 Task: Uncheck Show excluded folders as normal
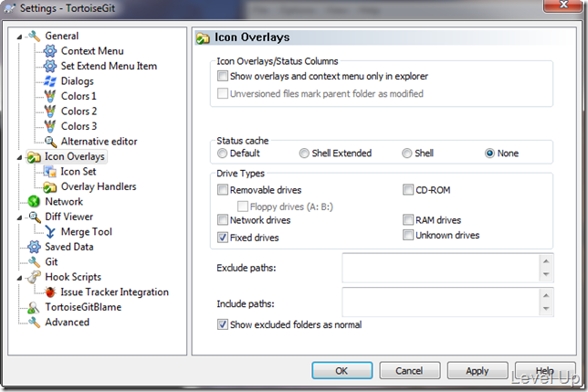click(223, 324)
